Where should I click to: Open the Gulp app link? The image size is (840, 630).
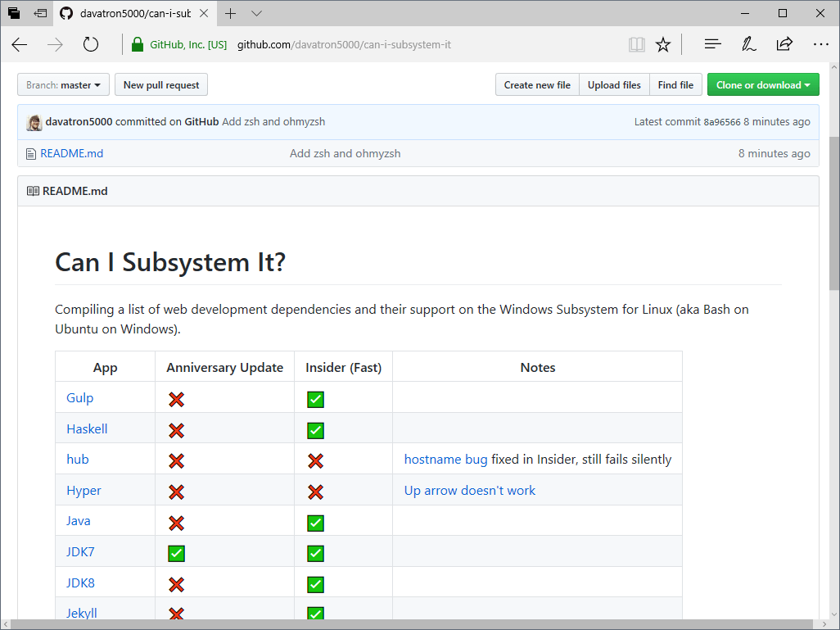(x=79, y=398)
